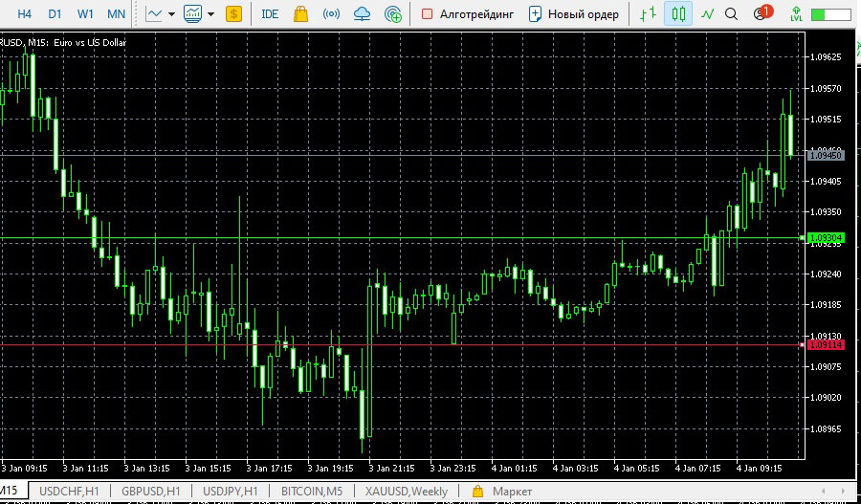The height and width of the screenshot is (504, 861).
Task: Expand the templates dropdown arrow
Action: tap(210, 14)
